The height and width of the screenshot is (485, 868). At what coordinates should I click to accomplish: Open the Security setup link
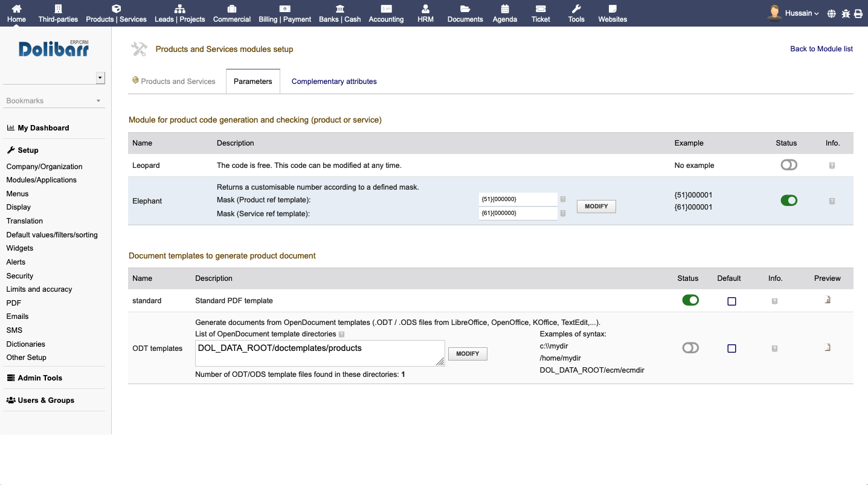tap(19, 276)
